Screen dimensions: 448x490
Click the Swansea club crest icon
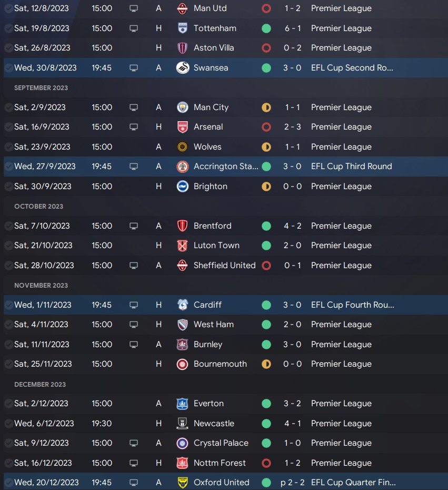tap(183, 68)
